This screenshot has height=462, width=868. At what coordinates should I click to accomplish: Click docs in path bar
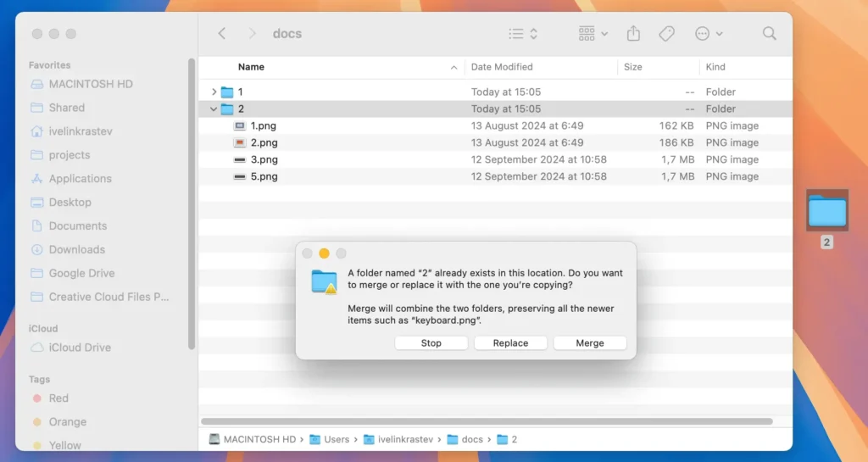[x=471, y=439]
